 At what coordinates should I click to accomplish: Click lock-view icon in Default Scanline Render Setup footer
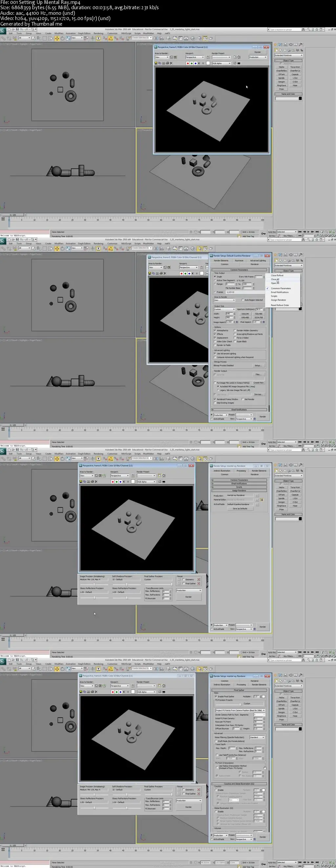(x=255, y=419)
